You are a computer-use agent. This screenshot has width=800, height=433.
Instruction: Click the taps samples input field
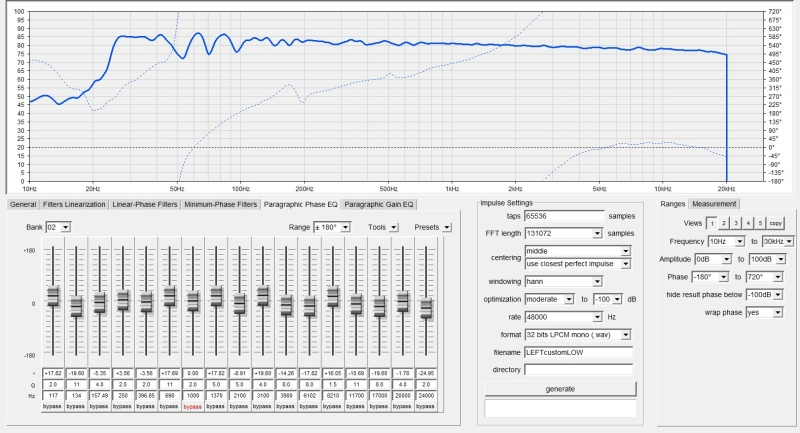(565, 215)
